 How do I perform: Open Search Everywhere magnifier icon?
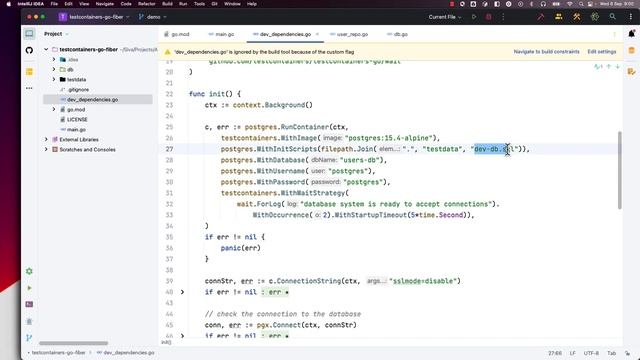tap(613, 17)
